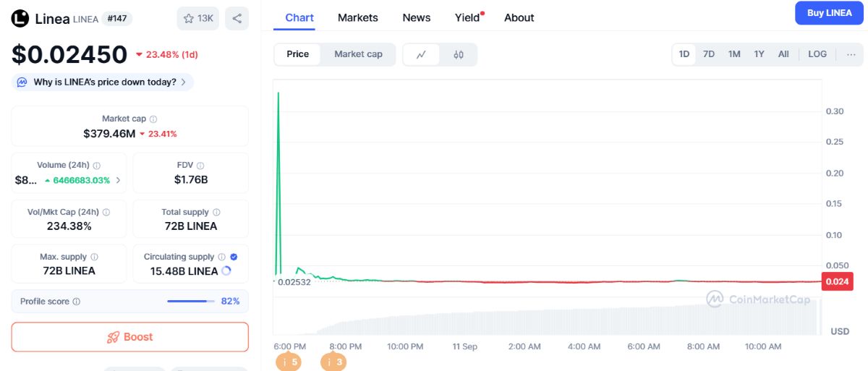Screen dimensions: 868x371
Task: Set chart range to 1D
Action: click(684, 54)
